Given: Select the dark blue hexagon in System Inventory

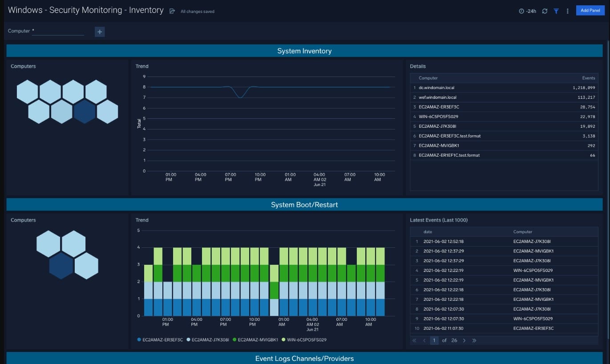Looking at the screenshot, I should [x=85, y=112].
